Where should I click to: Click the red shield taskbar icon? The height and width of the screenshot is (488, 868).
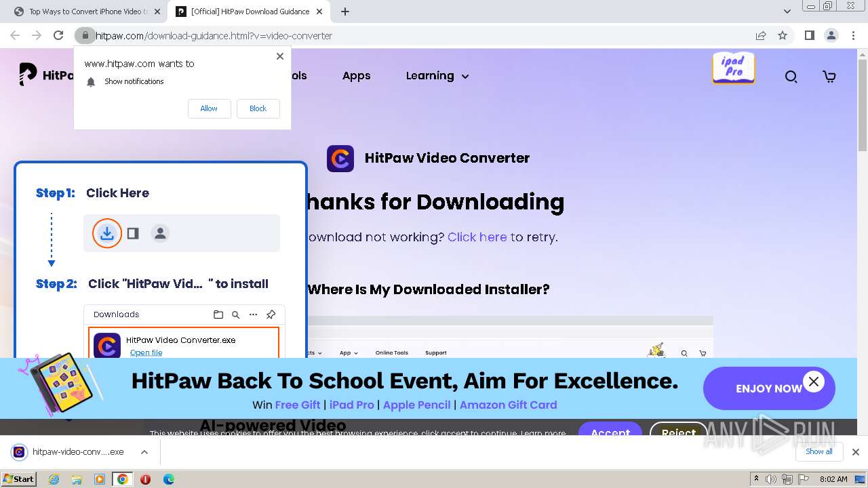145,479
